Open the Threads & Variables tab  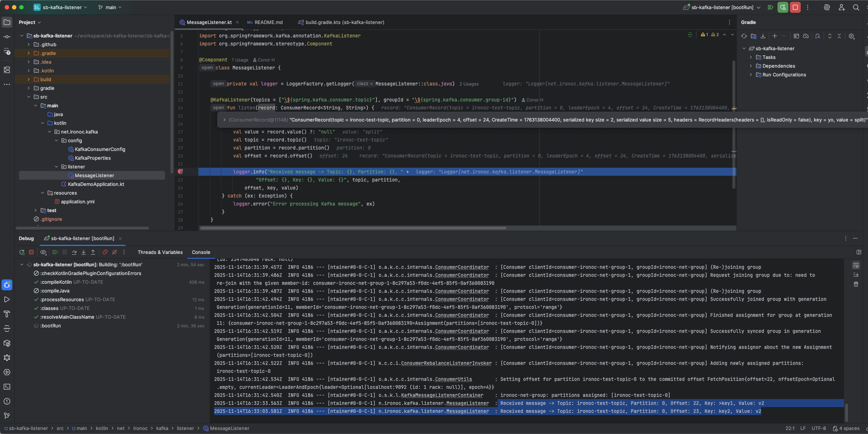[160, 252]
